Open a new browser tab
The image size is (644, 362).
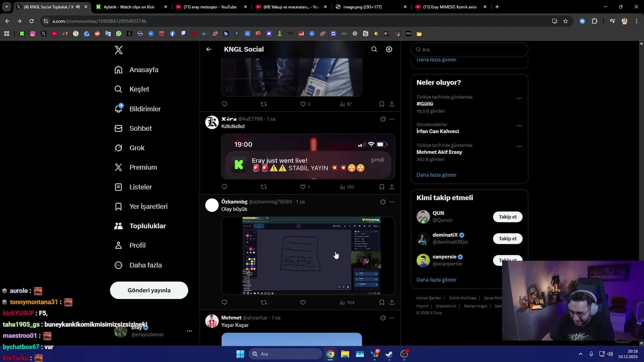click(497, 7)
